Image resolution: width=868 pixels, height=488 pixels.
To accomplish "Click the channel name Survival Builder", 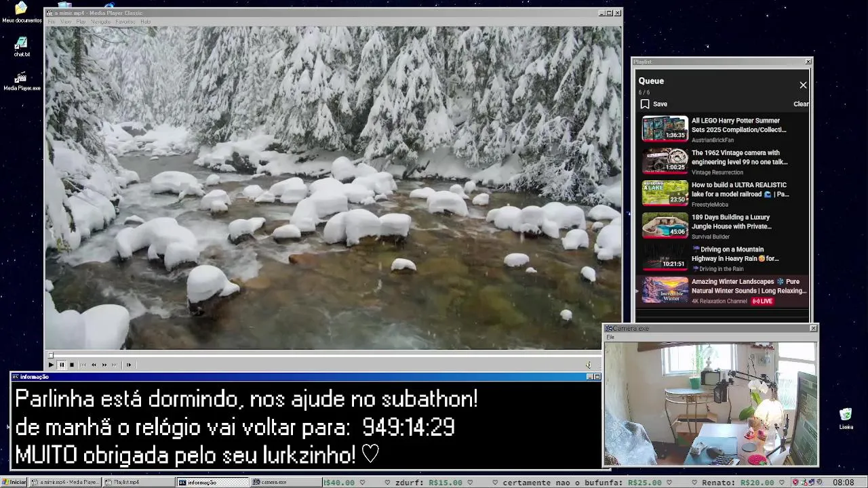I will point(711,237).
